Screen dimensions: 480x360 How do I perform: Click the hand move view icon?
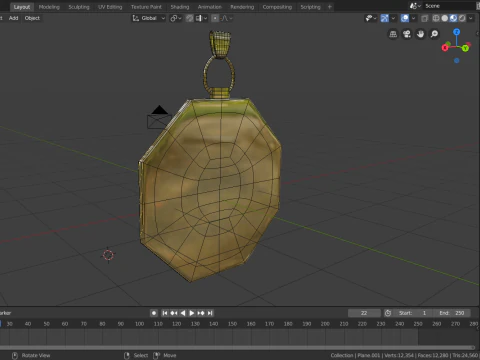tap(420, 34)
